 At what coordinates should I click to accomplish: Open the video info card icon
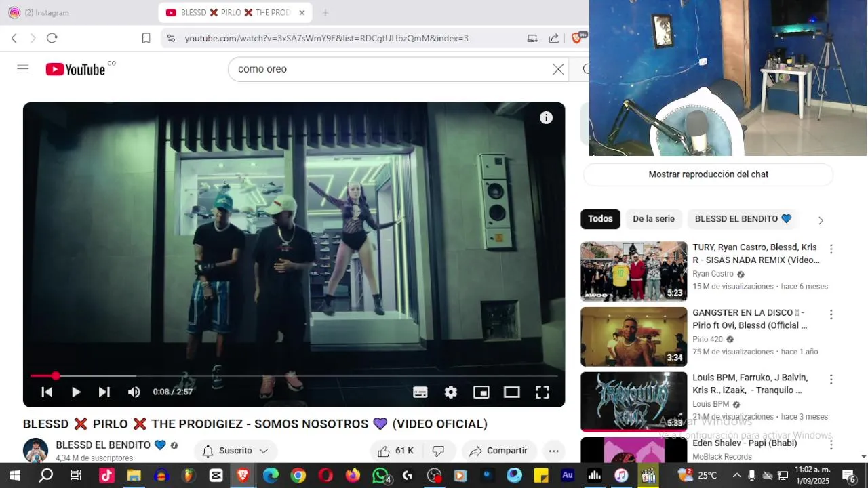(x=546, y=118)
